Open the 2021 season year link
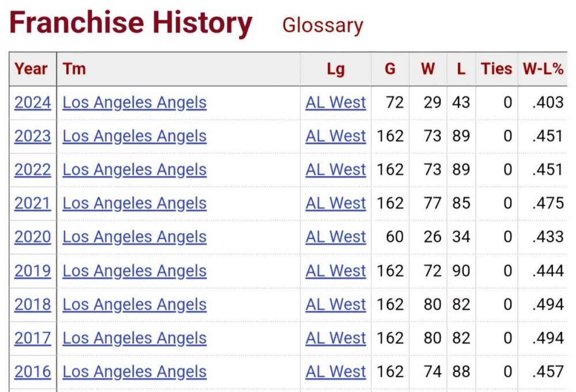Screen dimensions: 576x392 [x=33, y=203]
